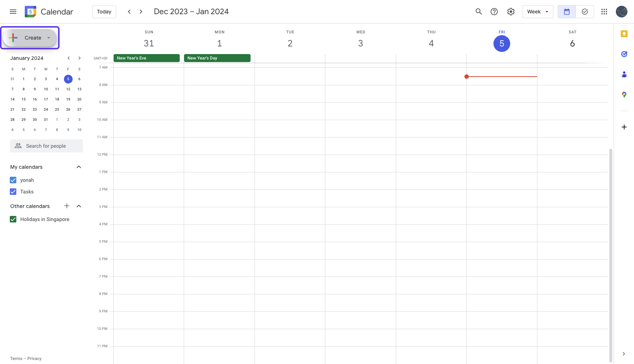The height and width of the screenshot is (364, 634).
Task: Hide side panel with bottom chevron
Action: (x=624, y=354)
